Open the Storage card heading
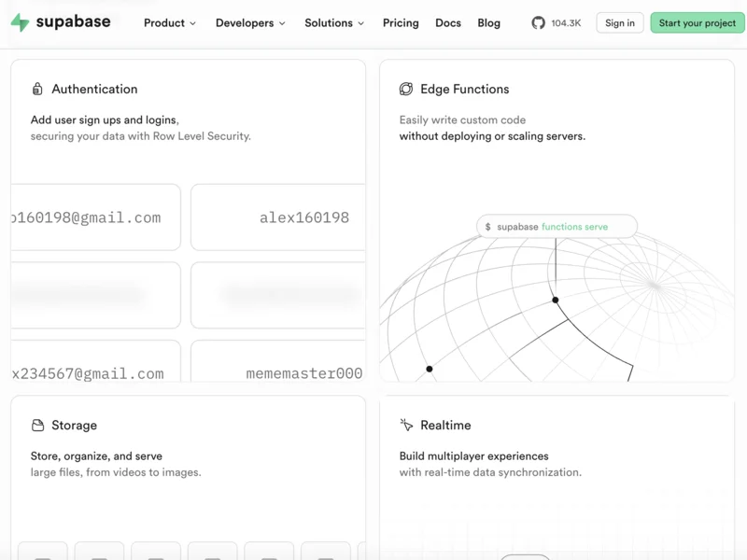 [x=75, y=426]
